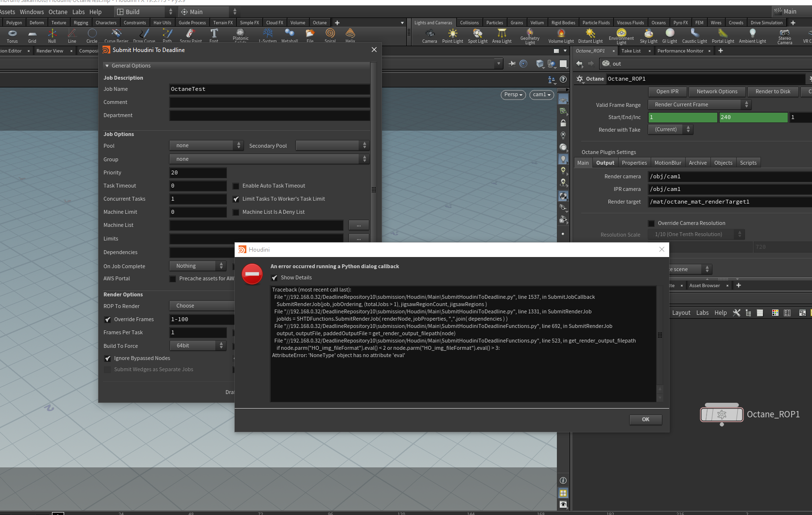Select the Circle shelf tool
Viewport: 812px width, 515px height.
click(92, 35)
